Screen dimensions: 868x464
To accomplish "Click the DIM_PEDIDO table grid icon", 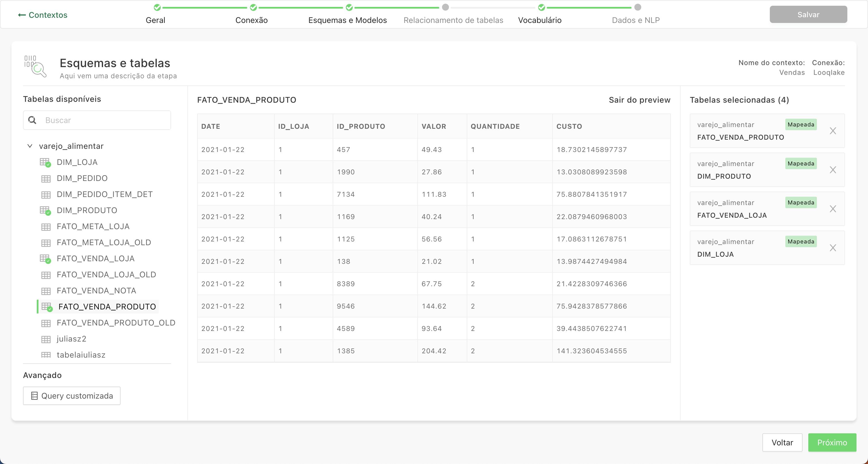I will pyautogui.click(x=46, y=178).
